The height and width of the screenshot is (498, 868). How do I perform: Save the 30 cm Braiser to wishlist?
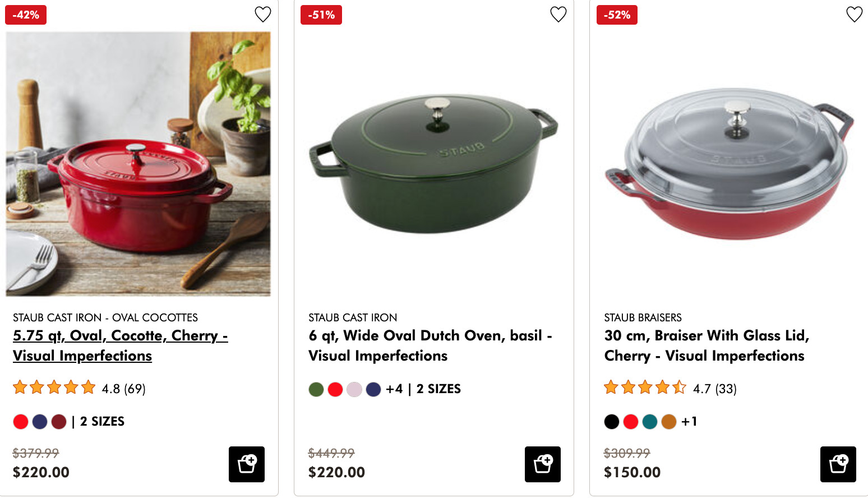854,14
